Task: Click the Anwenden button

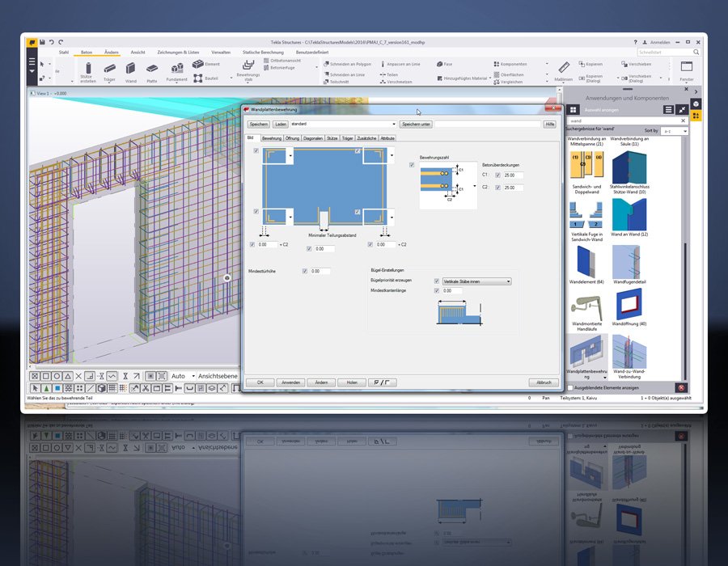Action: (290, 382)
